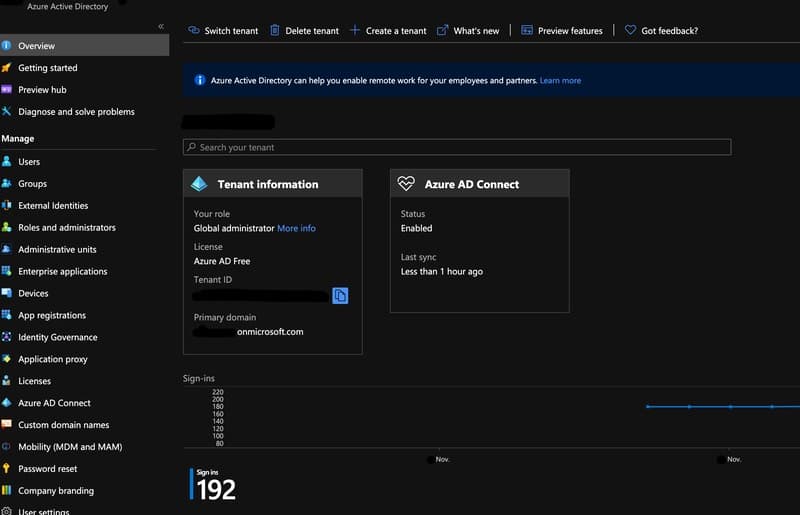Screen dimensions: 800x515
Task: Click the Password reset key icon
Action: pos(6,468)
